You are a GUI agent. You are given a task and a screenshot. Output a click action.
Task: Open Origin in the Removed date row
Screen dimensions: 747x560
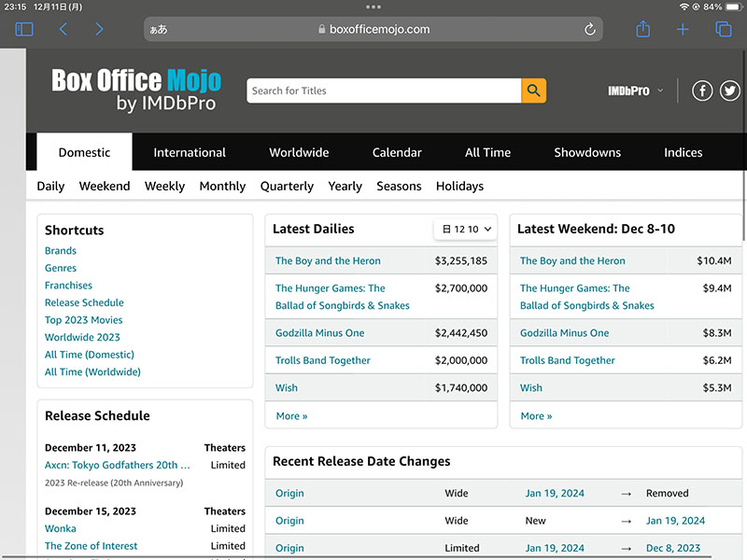click(289, 494)
